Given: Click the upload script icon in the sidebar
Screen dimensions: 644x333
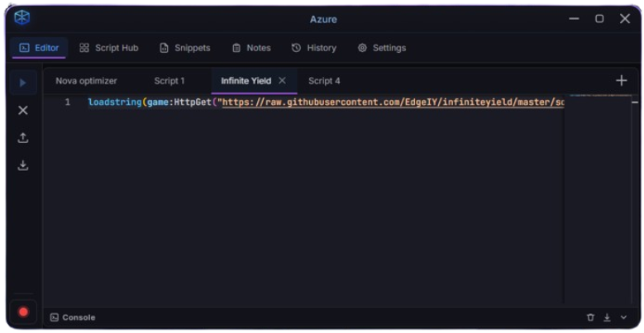Looking at the screenshot, I should coord(23,137).
